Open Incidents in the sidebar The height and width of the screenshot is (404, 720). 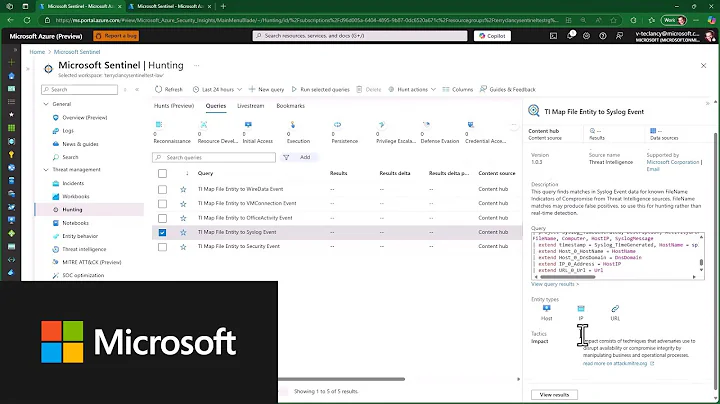coord(73,183)
